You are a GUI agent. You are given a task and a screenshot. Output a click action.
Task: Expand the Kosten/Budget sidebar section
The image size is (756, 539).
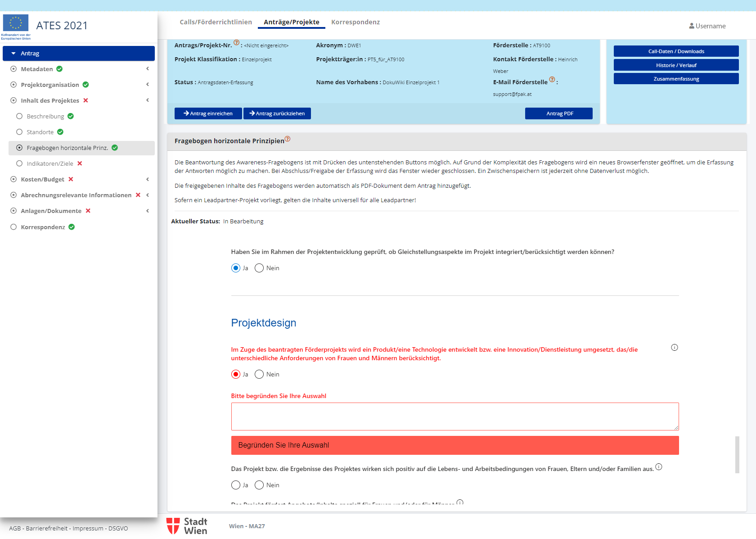pyautogui.click(x=148, y=179)
